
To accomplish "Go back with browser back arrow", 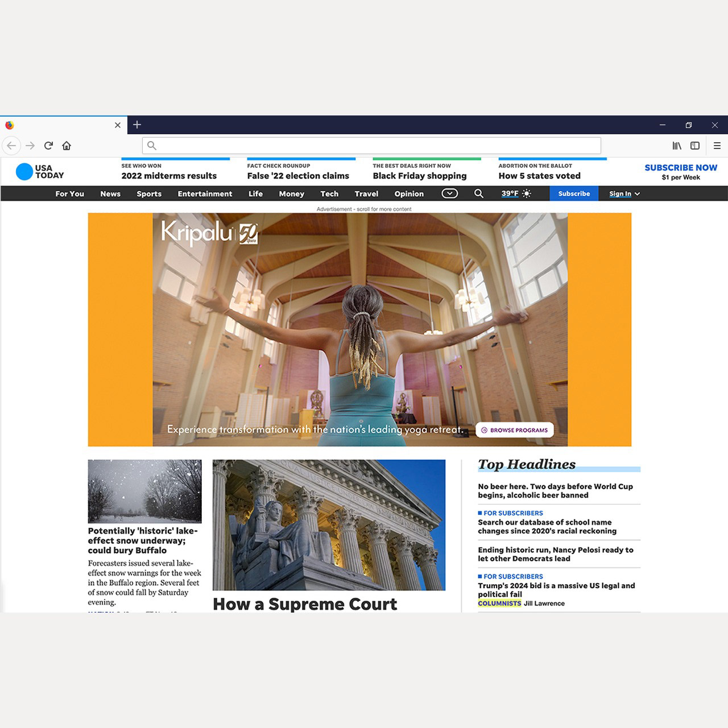I will [11, 146].
